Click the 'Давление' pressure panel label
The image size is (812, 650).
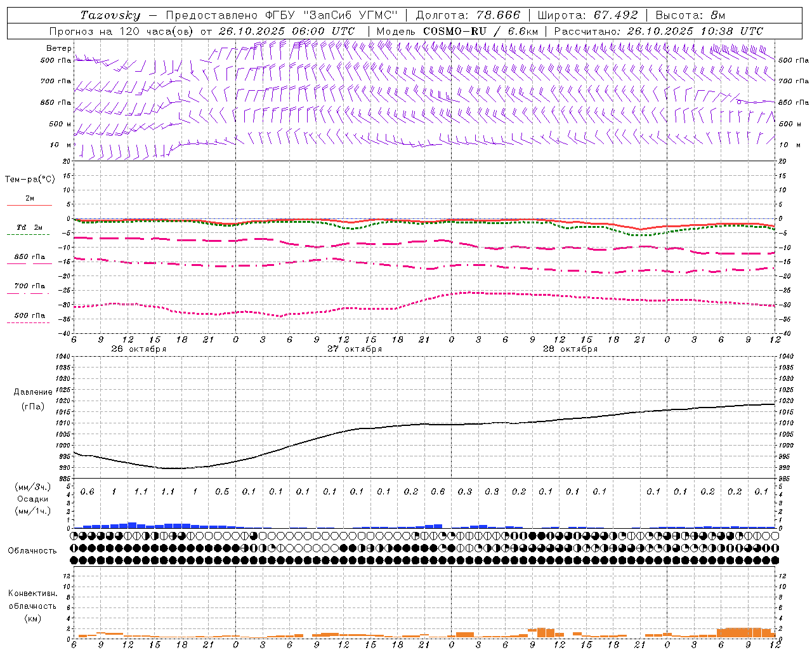[x=33, y=392]
